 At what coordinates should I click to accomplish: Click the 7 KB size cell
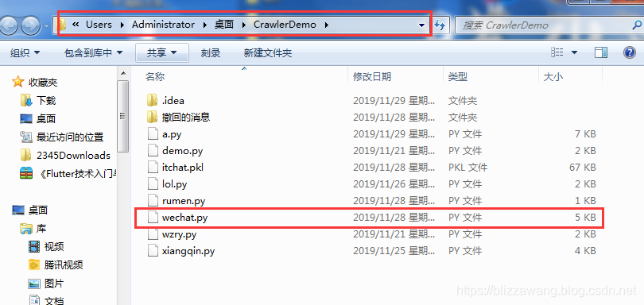(585, 134)
